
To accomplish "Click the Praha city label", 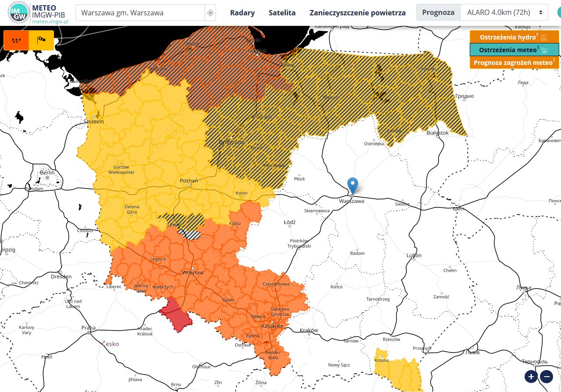I will 88,328.
